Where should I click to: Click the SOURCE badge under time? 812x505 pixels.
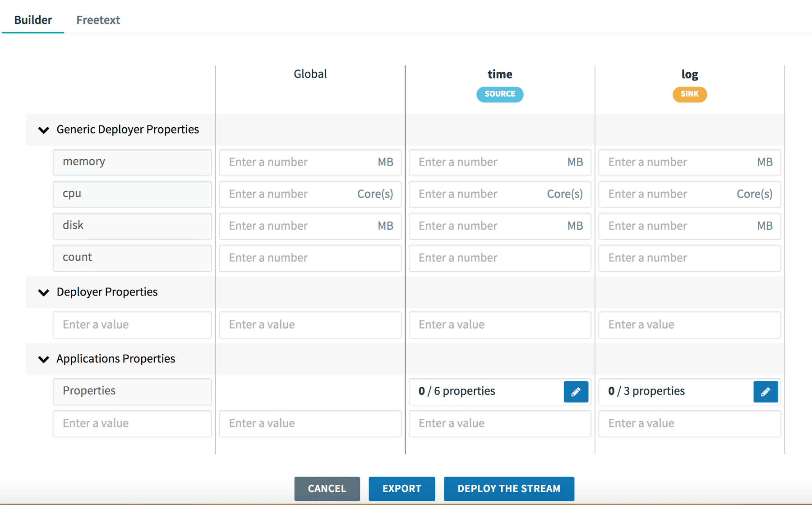point(499,94)
